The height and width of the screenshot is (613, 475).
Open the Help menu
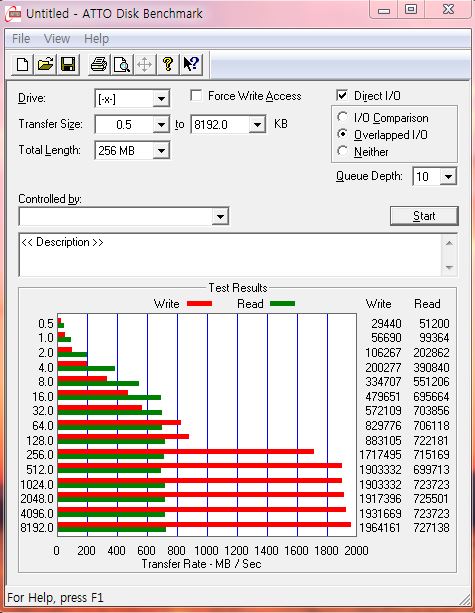[97, 38]
